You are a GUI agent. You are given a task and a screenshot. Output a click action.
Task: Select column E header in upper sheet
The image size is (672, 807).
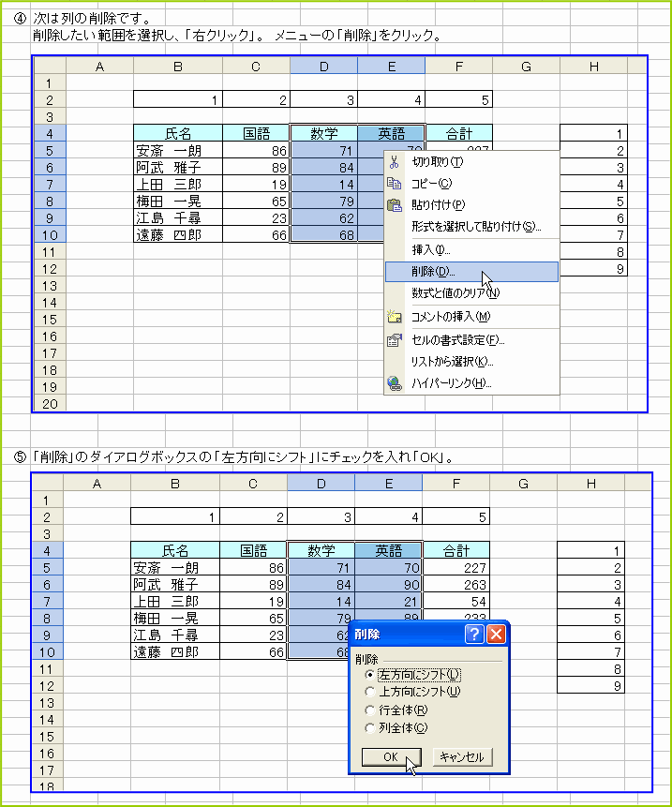392,66
